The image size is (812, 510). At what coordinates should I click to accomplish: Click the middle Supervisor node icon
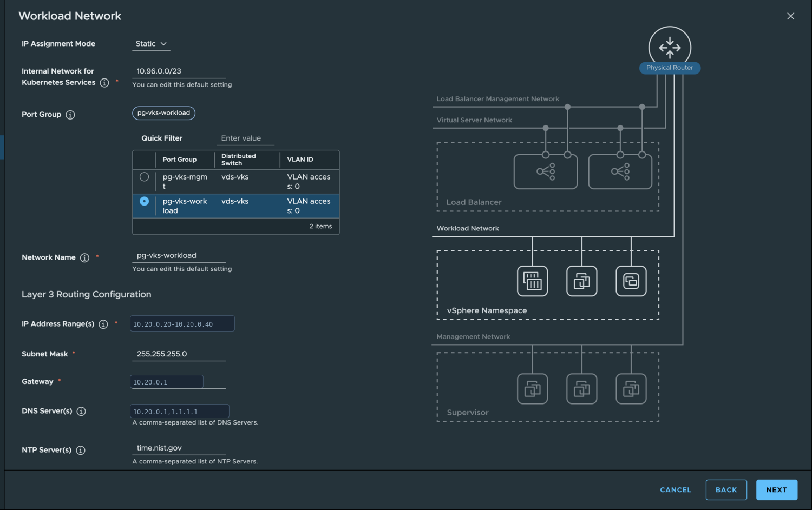click(x=582, y=389)
